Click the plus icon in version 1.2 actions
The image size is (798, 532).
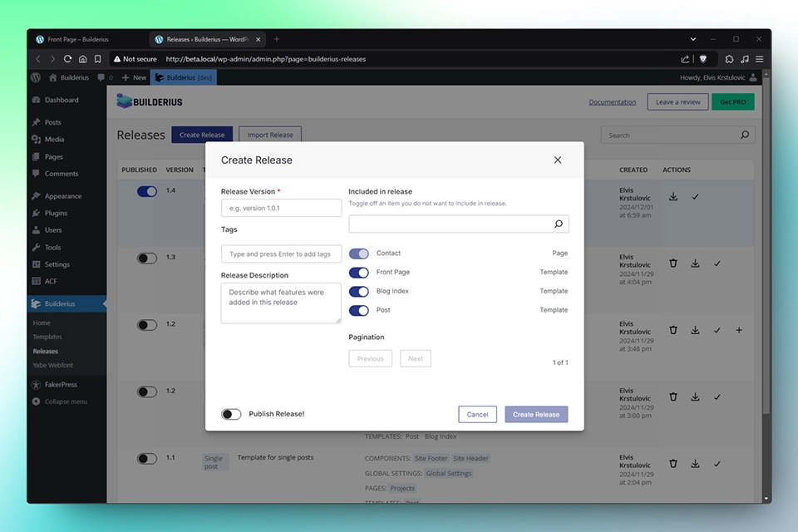pyautogui.click(x=739, y=330)
